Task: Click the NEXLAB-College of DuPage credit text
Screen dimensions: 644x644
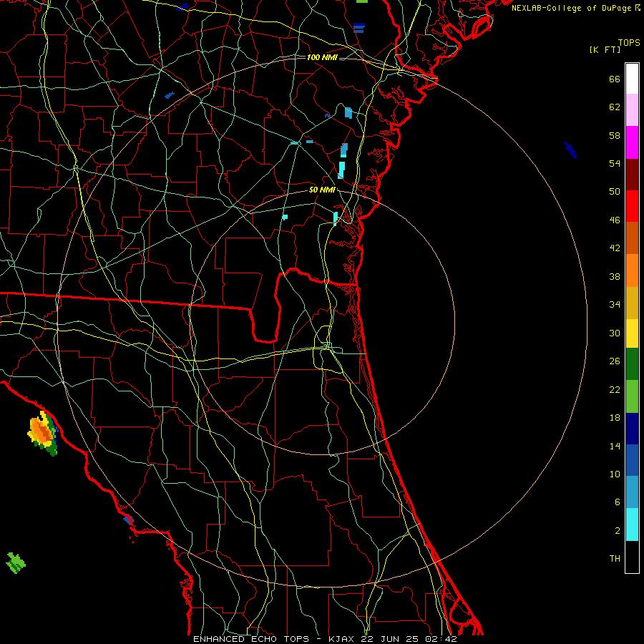Action: click(572, 8)
